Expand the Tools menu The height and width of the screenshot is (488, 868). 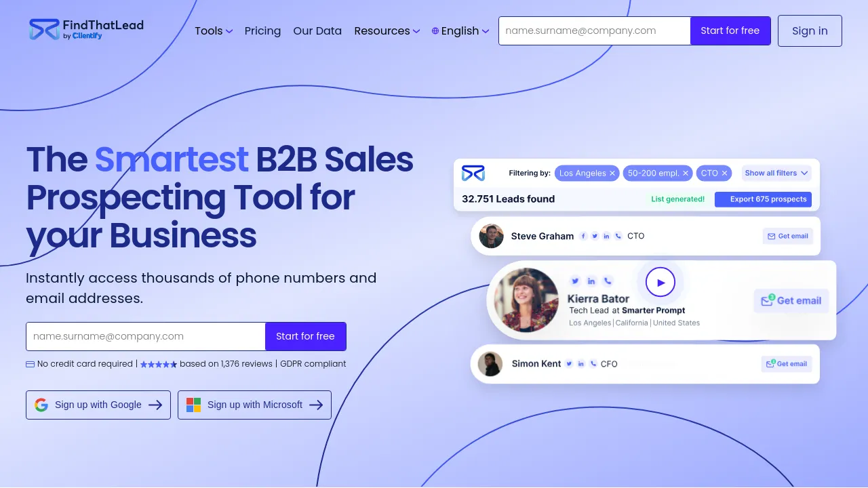point(214,31)
